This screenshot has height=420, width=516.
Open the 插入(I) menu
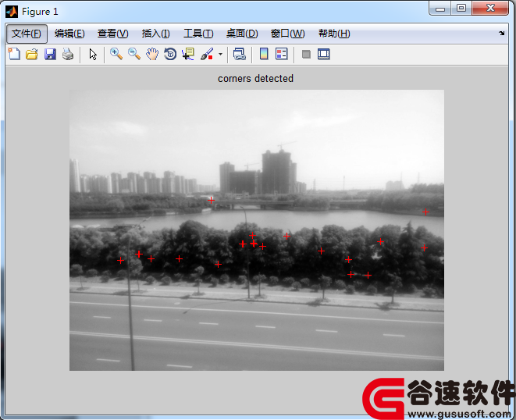pos(155,34)
